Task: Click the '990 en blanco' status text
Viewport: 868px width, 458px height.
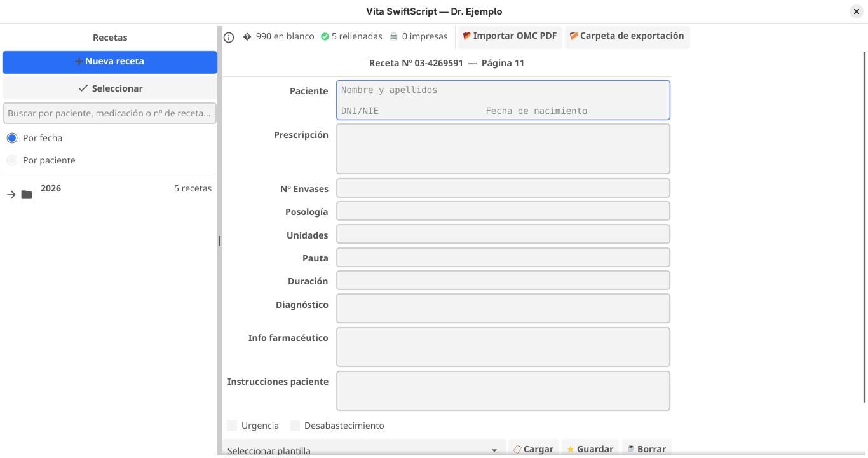Action: pyautogui.click(x=285, y=36)
